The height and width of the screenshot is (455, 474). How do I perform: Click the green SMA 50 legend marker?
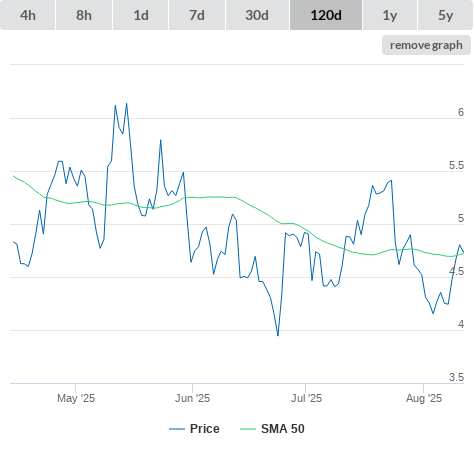click(x=248, y=429)
